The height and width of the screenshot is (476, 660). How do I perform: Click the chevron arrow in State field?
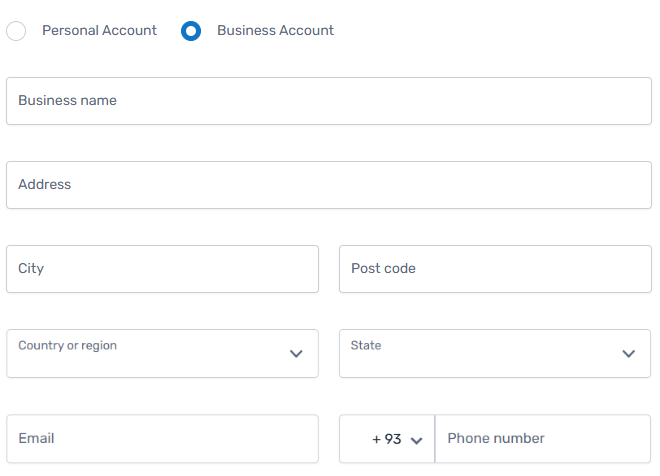[x=629, y=354]
